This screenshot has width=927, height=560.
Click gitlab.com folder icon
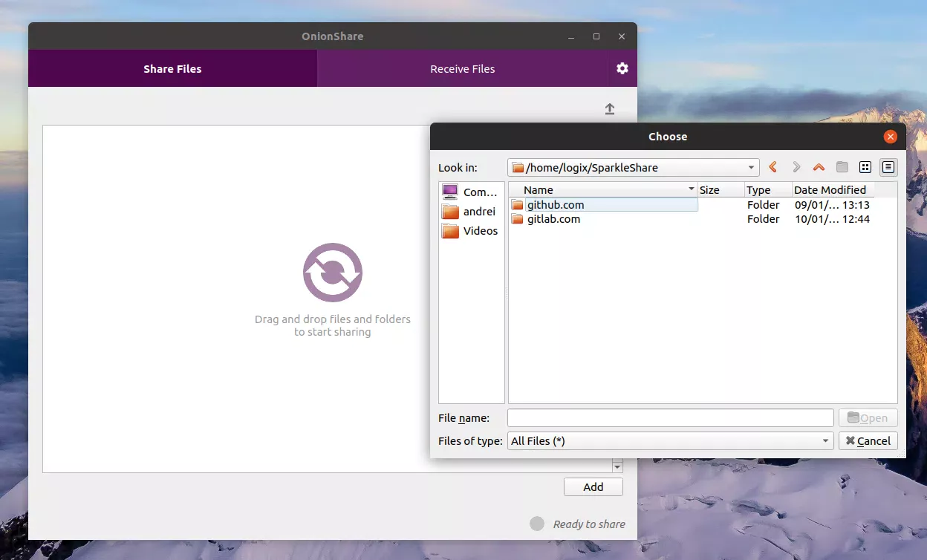coord(518,219)
